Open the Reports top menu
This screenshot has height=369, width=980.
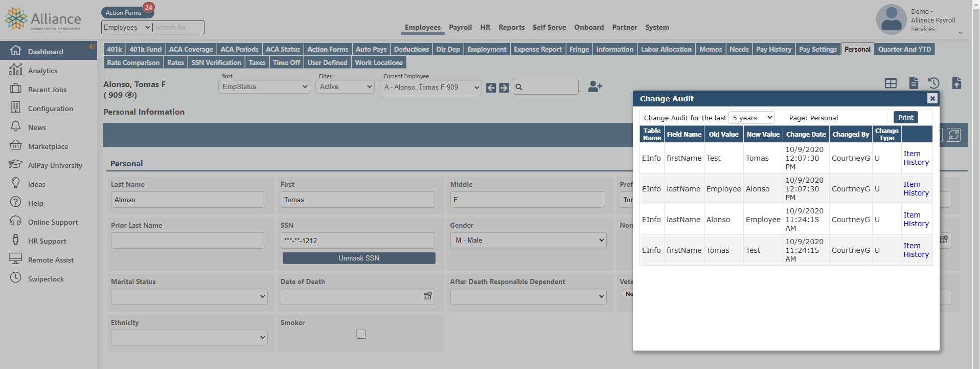[511, 28]
